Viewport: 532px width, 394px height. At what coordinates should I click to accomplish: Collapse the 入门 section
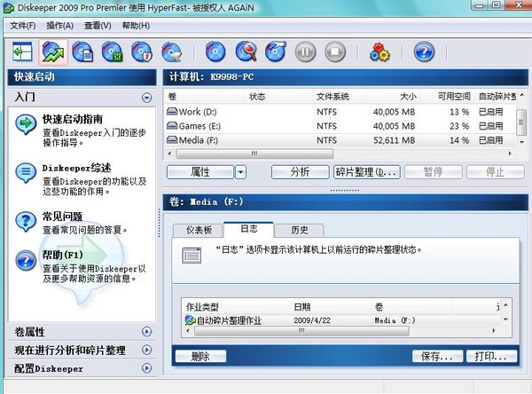tap(146, 98)
